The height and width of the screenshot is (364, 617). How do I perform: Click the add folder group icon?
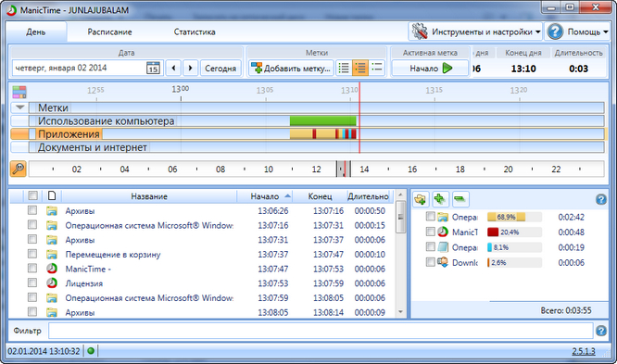[421, 199]
